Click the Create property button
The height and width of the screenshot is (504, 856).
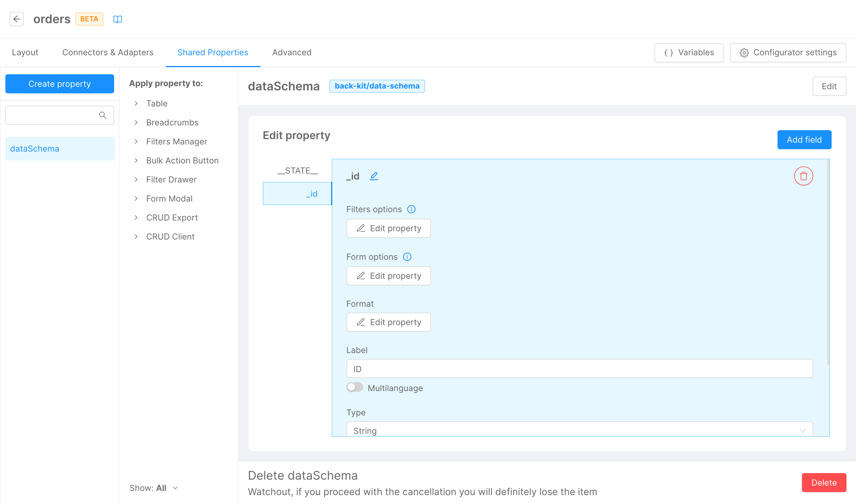[x=59, y=84]
